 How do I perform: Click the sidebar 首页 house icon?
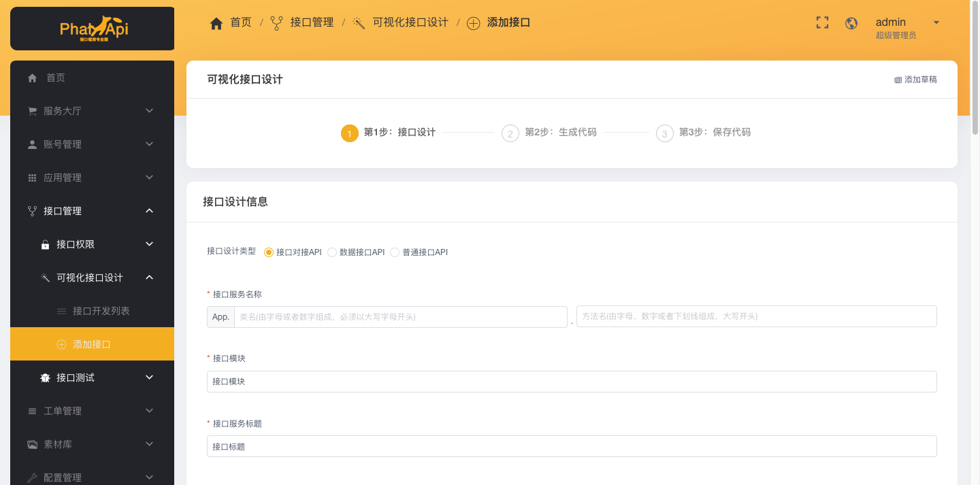[32, 78]
